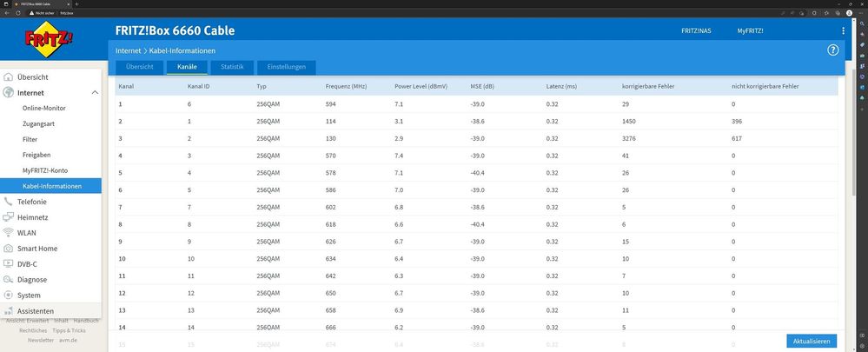Open FRITZ!NAS link in header

point(696,31)
